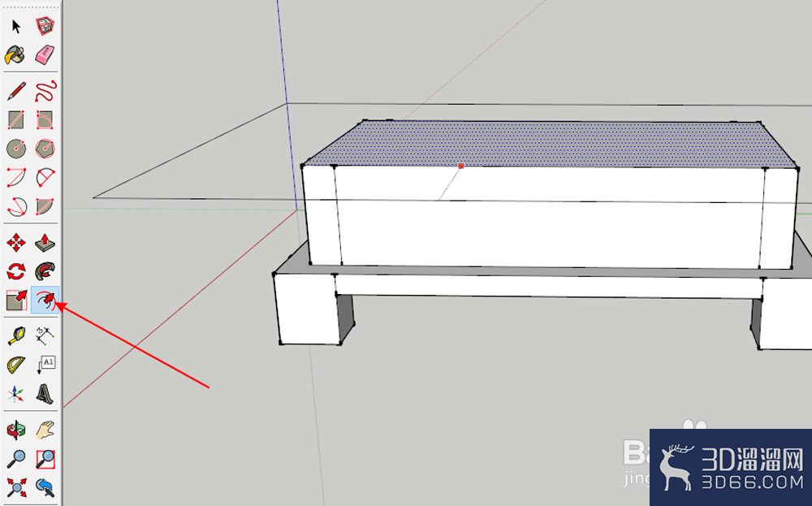The width and height of the screenshot is (812, 506).
Task: Choose the 3D Text tool
Action: pyautogui.click(x=45, y=394)
